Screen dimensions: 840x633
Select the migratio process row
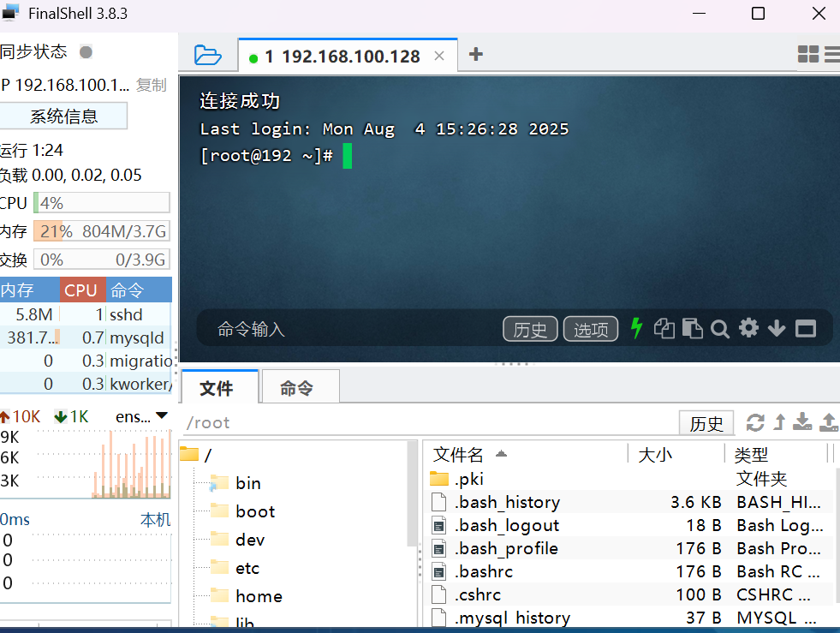(x=86, y=361)
